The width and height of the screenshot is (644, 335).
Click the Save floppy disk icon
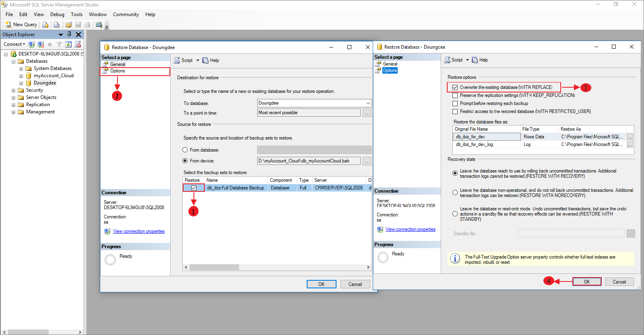(x=78, y=25)
